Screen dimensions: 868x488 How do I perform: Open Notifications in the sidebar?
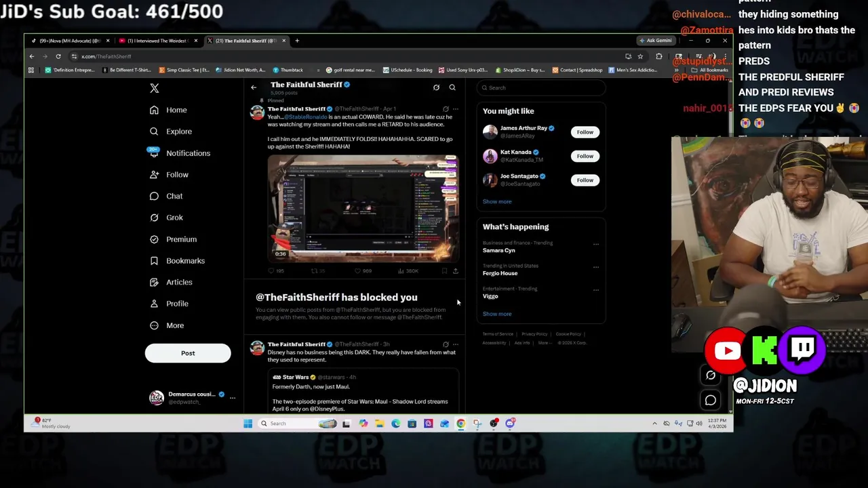(x=180, y=153)
